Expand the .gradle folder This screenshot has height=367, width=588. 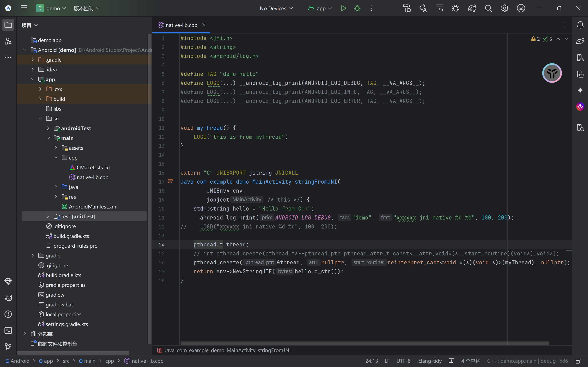[x=32, y=60]
